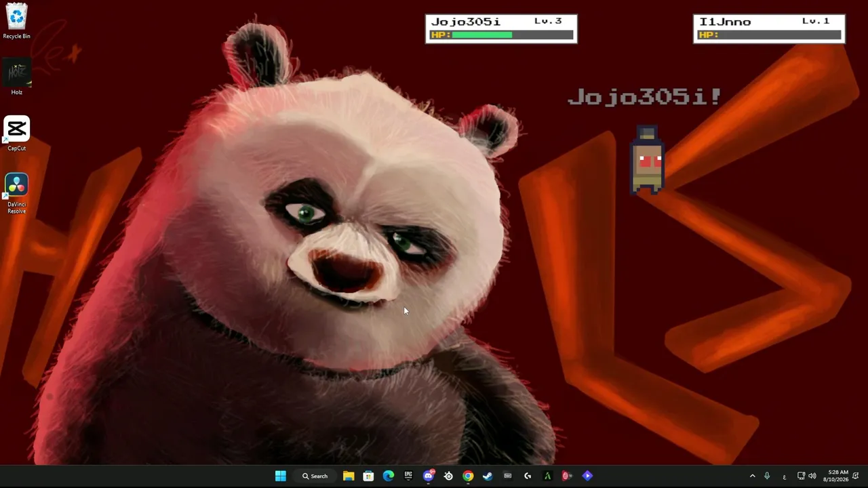The width and height of the screenshot is (868, 488).
Task: Open the clock showing 5:28 AM
Action: (835, 476)
